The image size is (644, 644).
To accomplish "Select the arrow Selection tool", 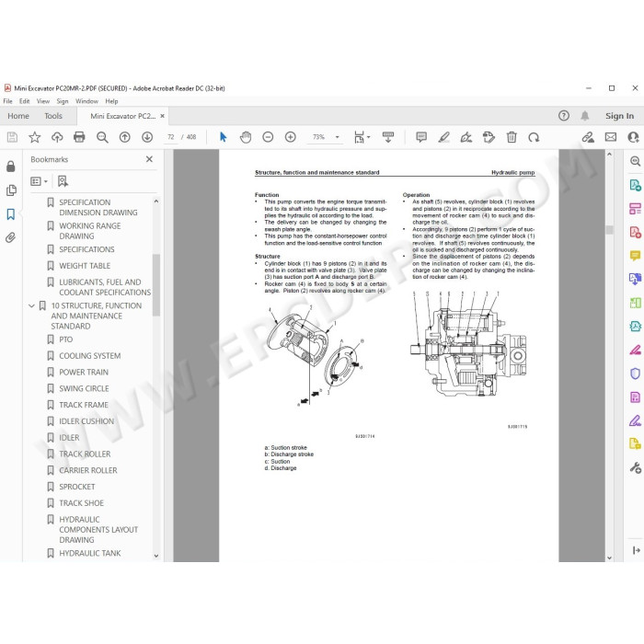I will click(x=223, y=137).
